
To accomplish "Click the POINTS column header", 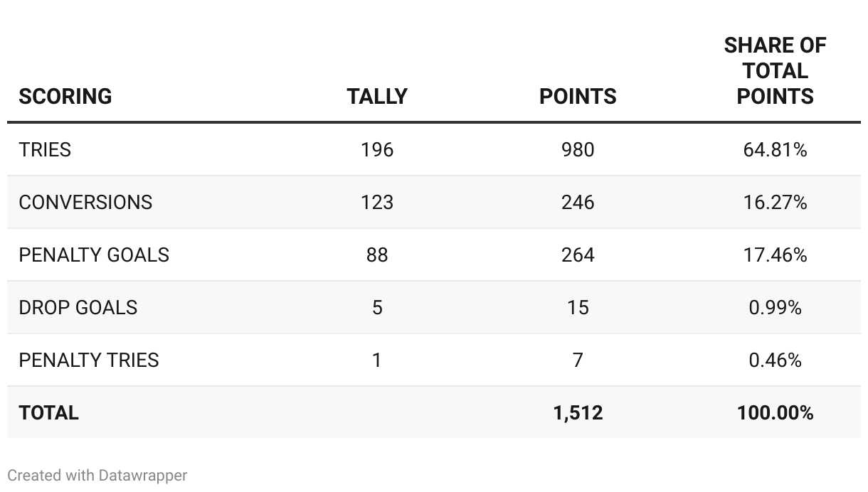I will coord(577,97).
